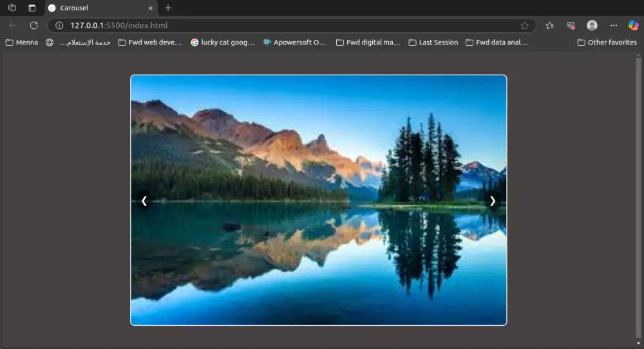Screen dimensions: 644x349
Task: Go back using the back arrow
Action: coord(13,26)
